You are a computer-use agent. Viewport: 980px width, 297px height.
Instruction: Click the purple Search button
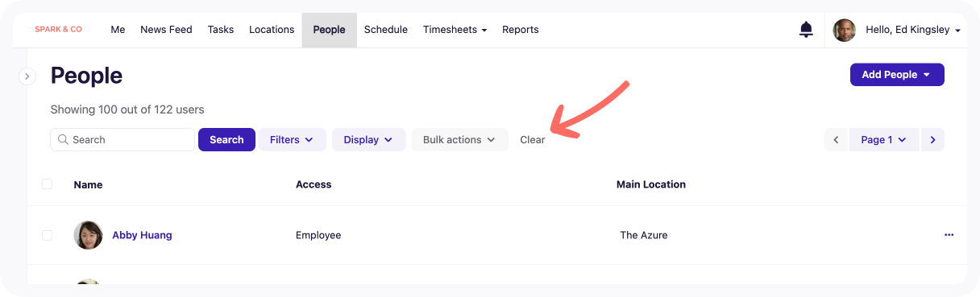coord(226,139)
